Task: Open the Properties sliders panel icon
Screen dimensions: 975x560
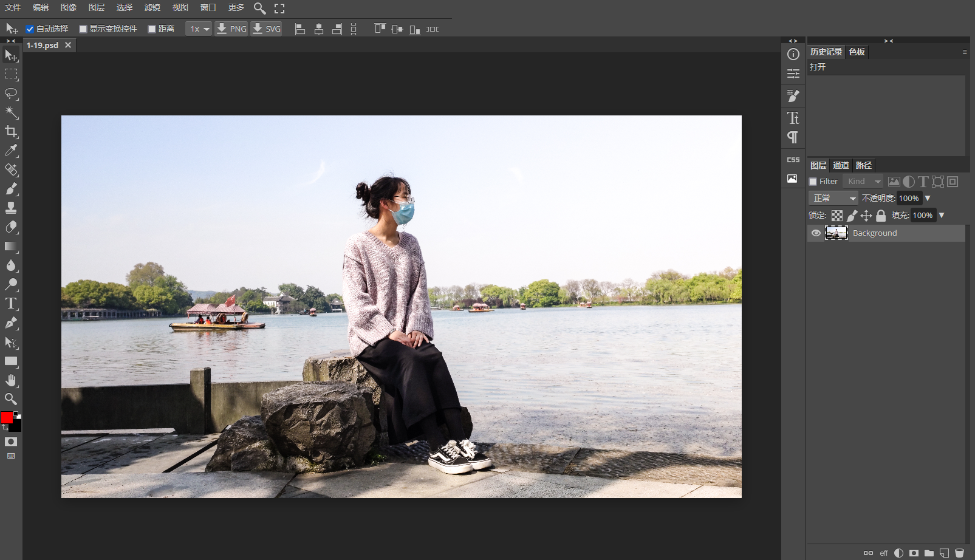Action: [x=793, y=73]
